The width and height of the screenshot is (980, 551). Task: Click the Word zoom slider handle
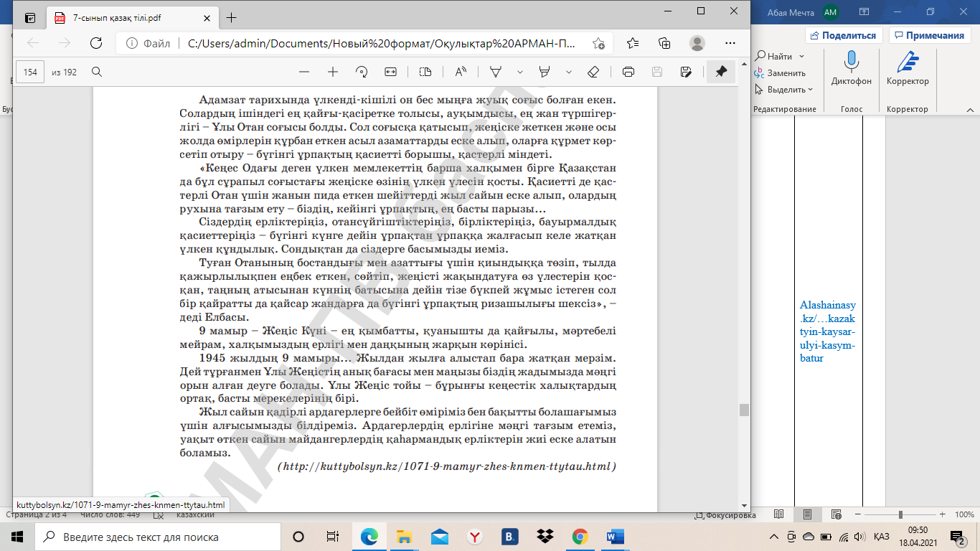[x=900, y=514]
